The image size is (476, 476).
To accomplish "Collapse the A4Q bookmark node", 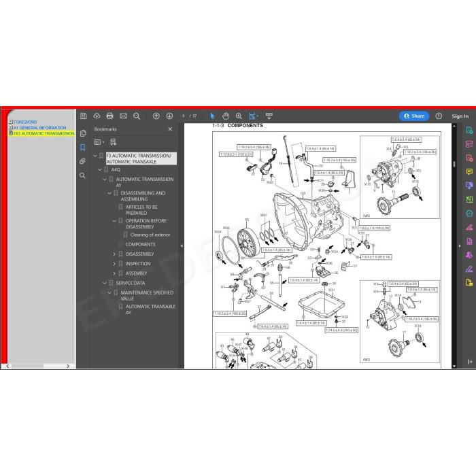I will click(x=100, y=170).
